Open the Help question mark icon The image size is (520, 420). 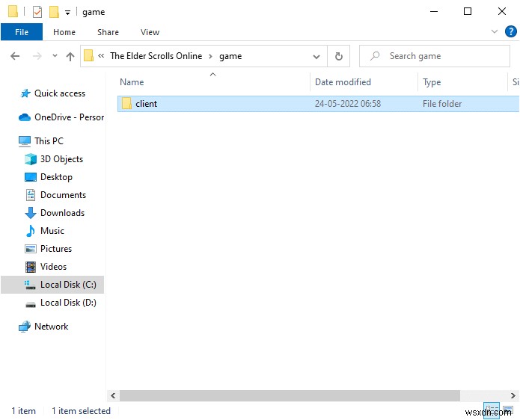pos(510,32)
